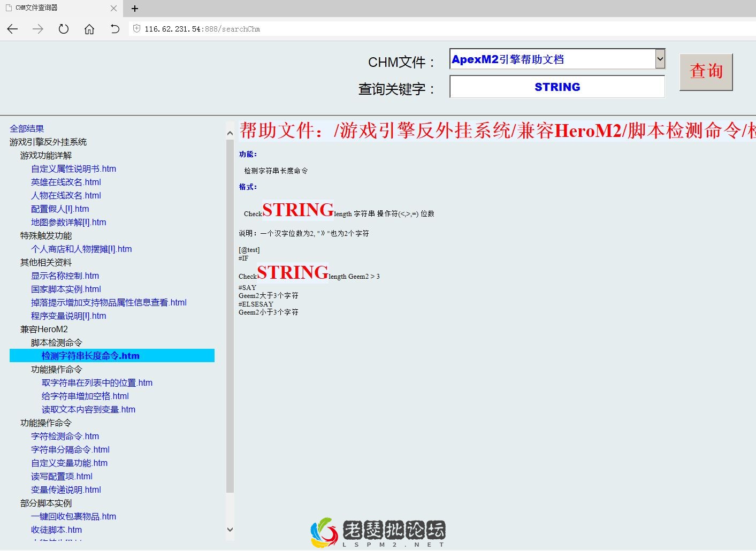Screen dimensions: 756x551
Task: Click the 帮助文件 path heading
Action: point(498,130)
